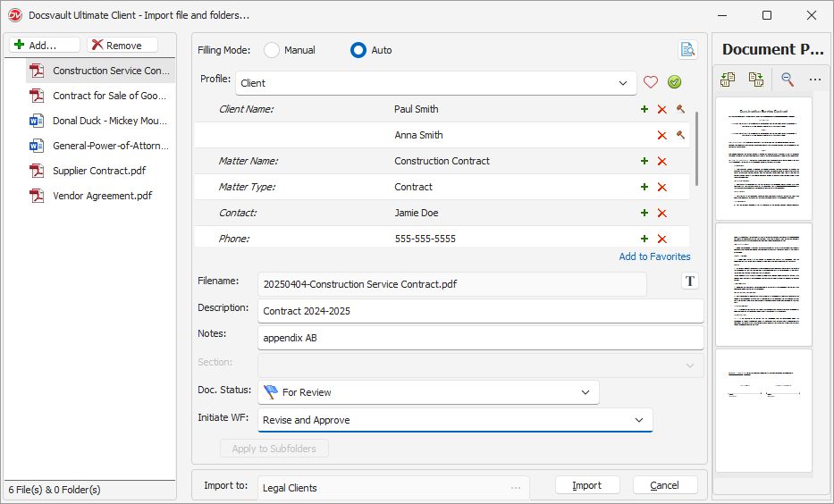This screenshot has width=834, height=504.
Task: Click the Import button
Action: pyautogui.click(x=586, y=485)
